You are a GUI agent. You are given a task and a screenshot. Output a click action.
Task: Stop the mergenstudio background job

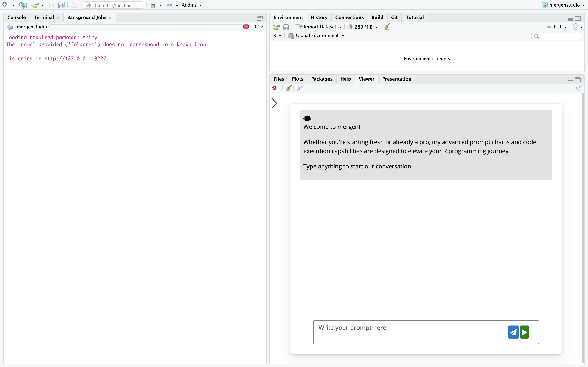point(246,27)
